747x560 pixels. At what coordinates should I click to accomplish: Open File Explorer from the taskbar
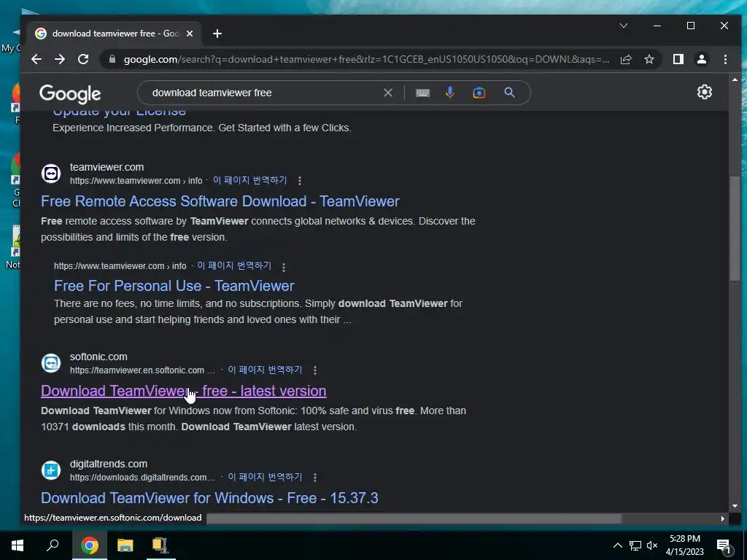point(125,545)
